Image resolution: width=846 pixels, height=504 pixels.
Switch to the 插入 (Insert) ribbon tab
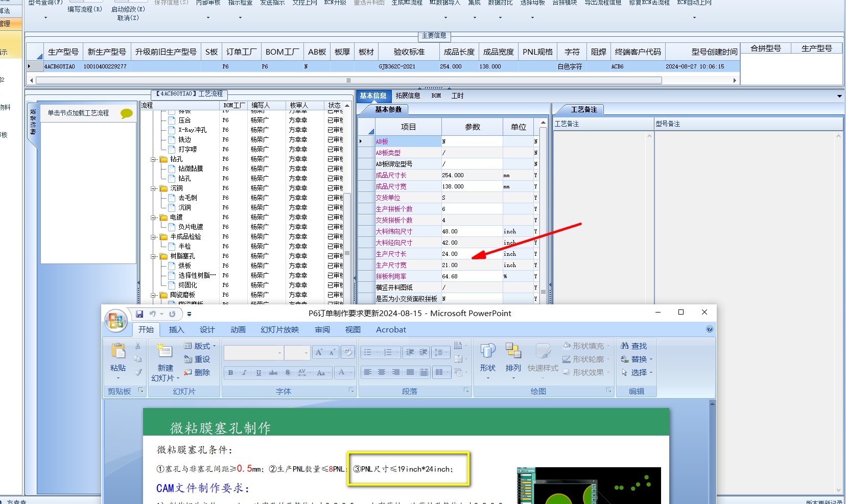[176, 329]
